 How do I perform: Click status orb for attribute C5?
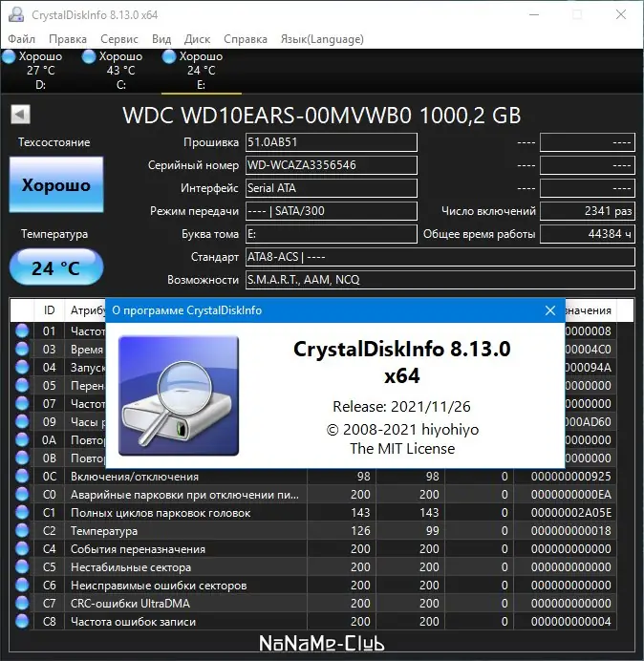[22, 567]
